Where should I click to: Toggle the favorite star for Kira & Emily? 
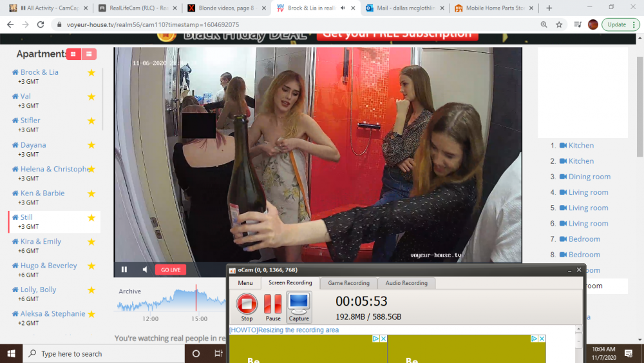pos(91,242)
